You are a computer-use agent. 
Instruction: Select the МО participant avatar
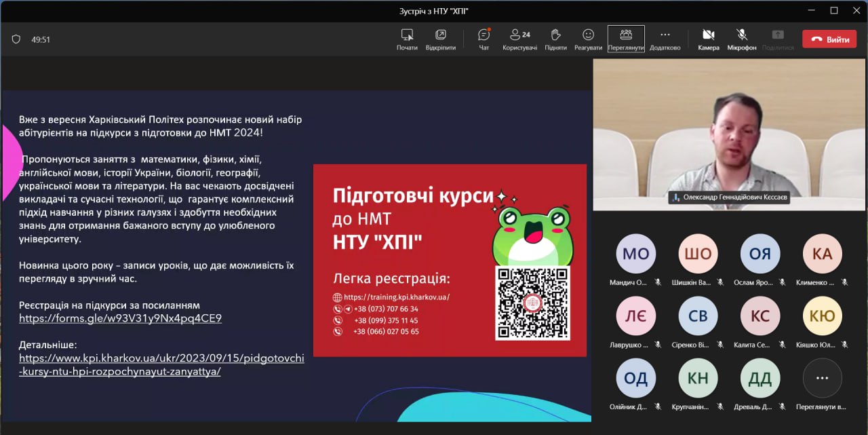point(635,254)
